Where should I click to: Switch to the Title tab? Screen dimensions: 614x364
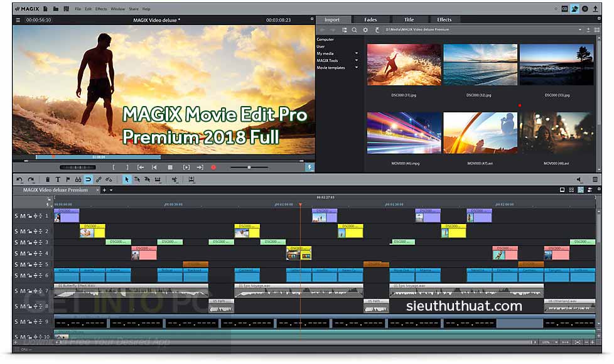(409, 19)
